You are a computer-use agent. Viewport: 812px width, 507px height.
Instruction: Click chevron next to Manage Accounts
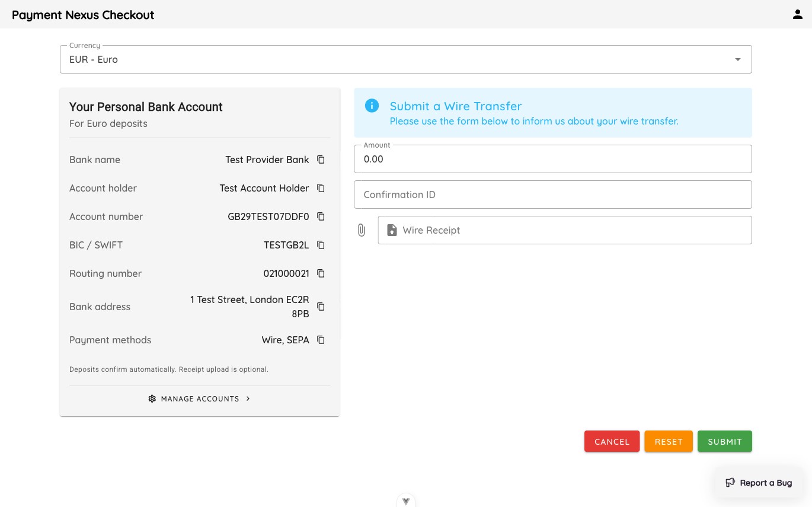(248, 398)
